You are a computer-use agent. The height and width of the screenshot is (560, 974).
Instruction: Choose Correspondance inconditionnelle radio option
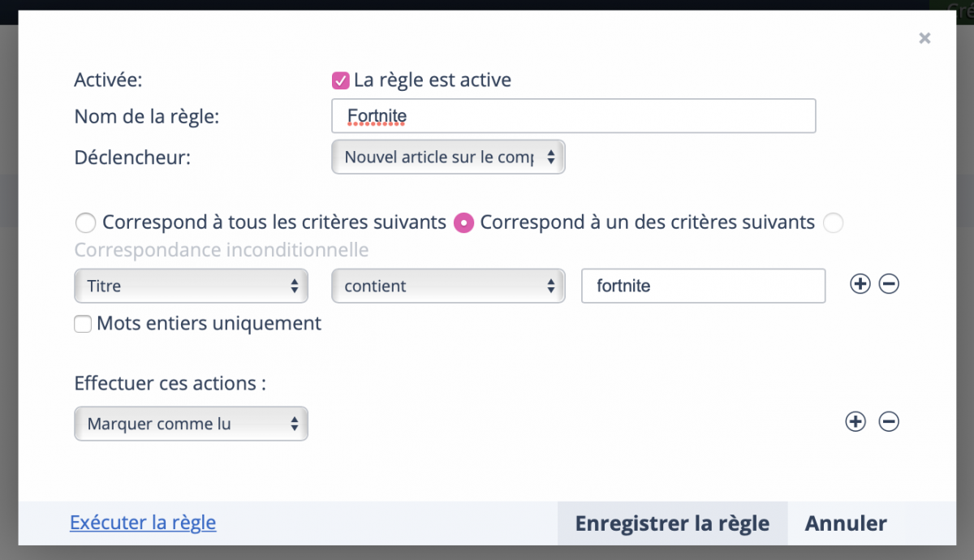coord(833,222)
